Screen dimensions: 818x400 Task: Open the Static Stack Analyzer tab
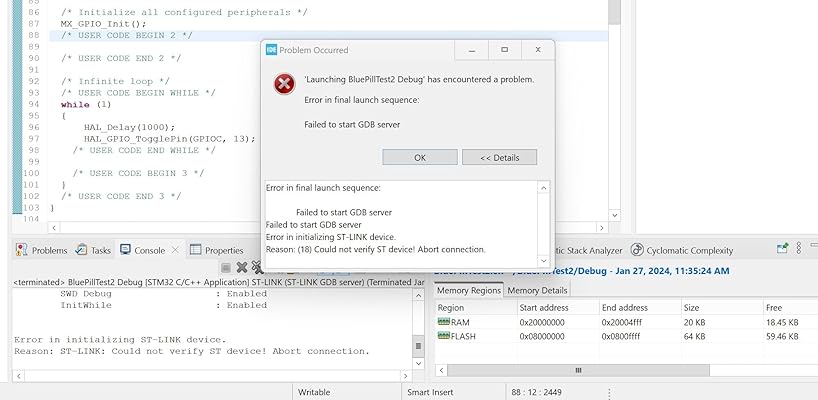(587, 250)
